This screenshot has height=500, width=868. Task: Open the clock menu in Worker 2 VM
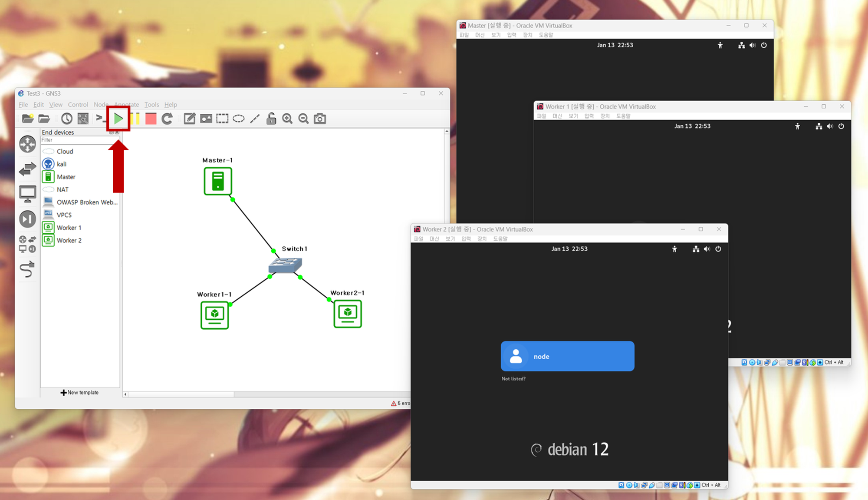point(569,249)
